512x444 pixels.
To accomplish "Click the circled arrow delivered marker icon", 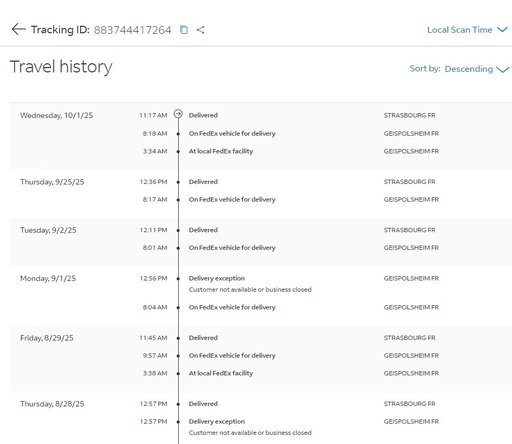I will pyautogui.click(x=178, y=114).
